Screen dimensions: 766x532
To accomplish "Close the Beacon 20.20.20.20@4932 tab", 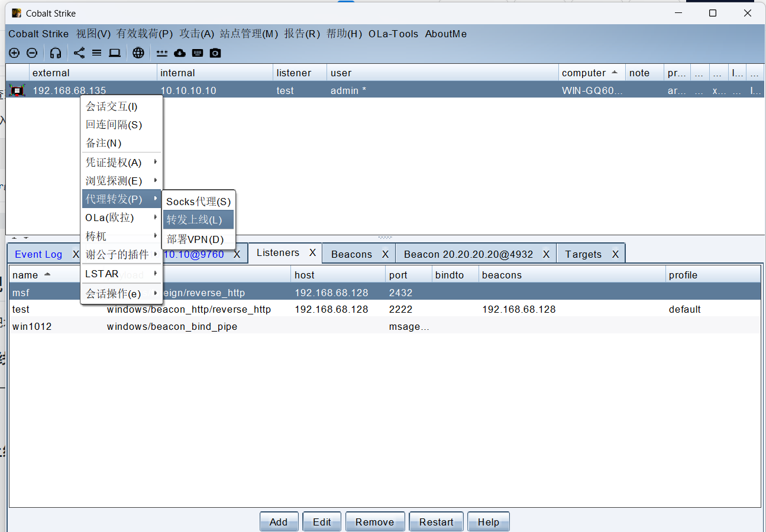I will click(546, 254).
